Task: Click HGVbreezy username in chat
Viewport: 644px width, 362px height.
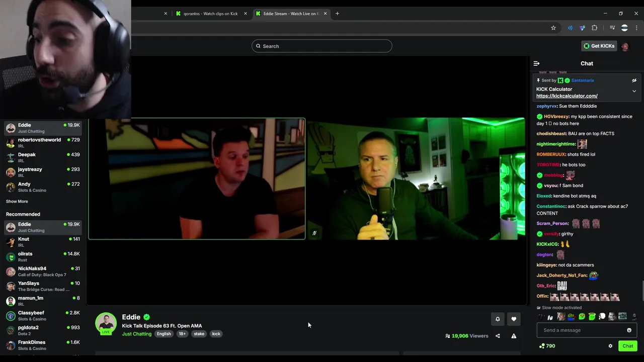Action: point(556,117)
